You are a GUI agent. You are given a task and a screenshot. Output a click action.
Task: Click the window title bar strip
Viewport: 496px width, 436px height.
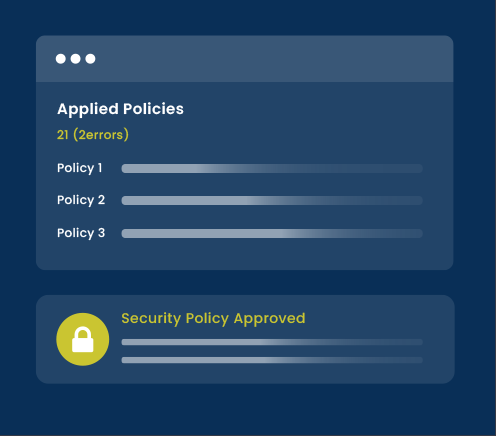[245, 59]
